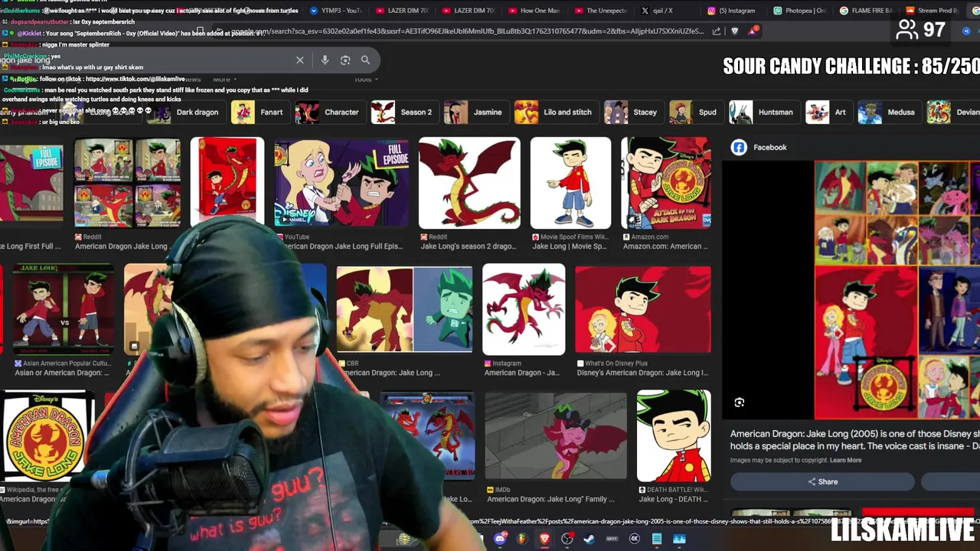
Task: Open Reddit season 2 dragon form image
Action: click(469, 183)
